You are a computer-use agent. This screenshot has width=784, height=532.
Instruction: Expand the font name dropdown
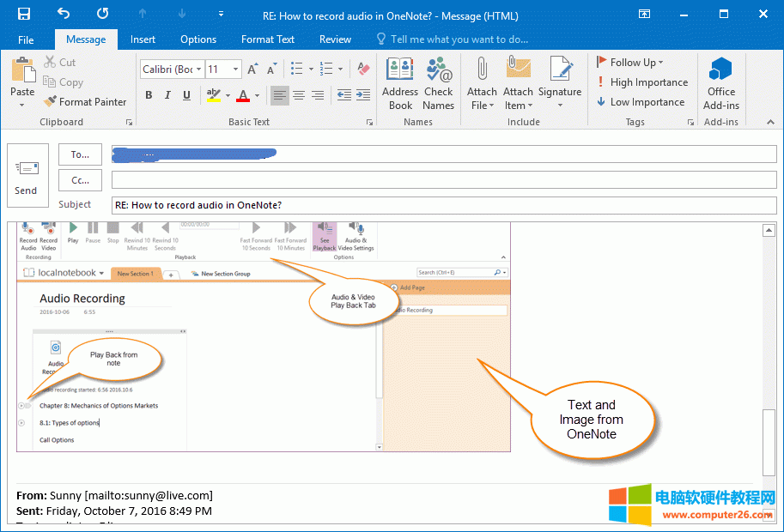coord(199,70)
